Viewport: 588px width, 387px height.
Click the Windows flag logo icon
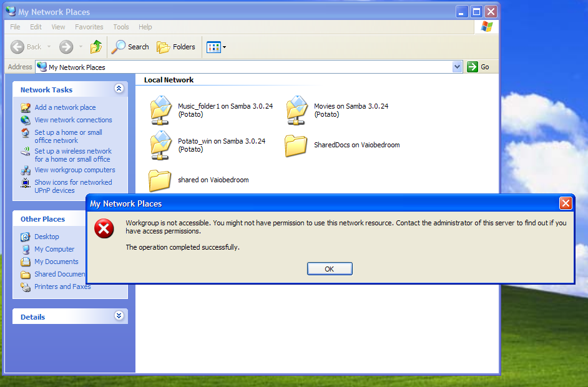(x=487, y=27)
